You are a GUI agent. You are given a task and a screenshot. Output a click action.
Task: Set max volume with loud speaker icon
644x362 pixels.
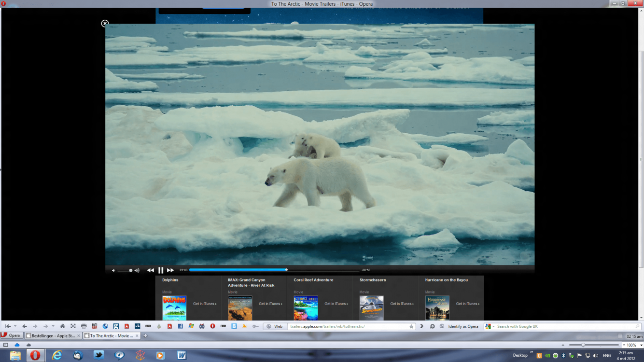[137, 270]
